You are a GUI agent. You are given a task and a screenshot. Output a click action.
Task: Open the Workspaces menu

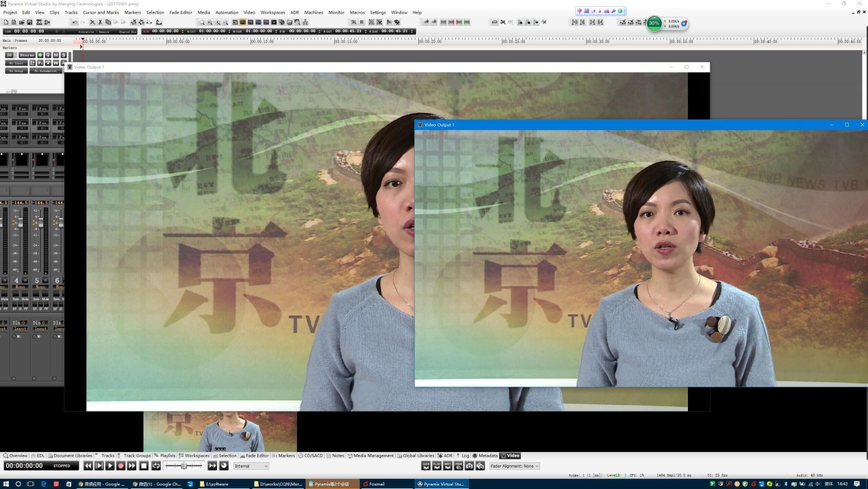point(272,12)
